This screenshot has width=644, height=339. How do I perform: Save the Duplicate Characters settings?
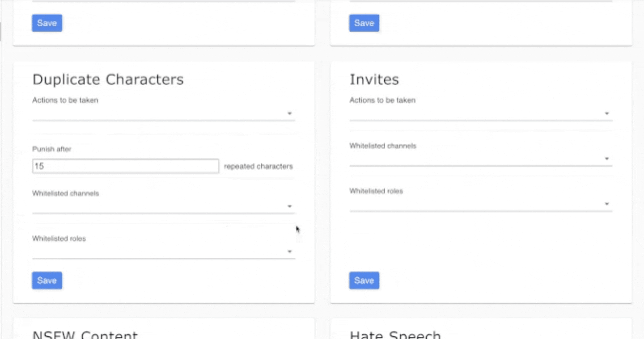pyautogui.click(x=47, y=280)
